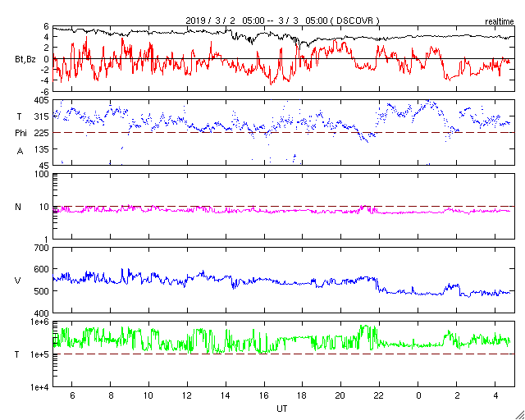The image size is (525, 420).
Task: Click the '700' tick on the velocity panel
Action: (42, 249)
